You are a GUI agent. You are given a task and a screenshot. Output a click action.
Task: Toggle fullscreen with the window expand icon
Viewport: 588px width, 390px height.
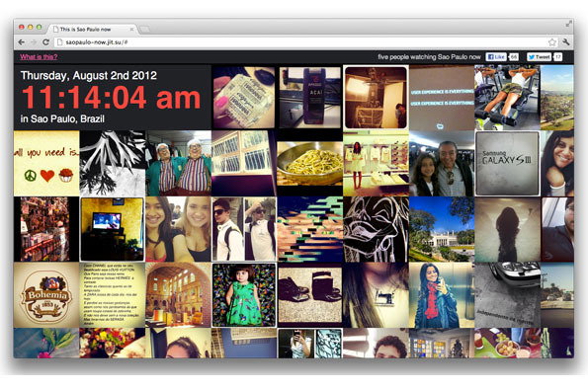(x=569, y=24)
